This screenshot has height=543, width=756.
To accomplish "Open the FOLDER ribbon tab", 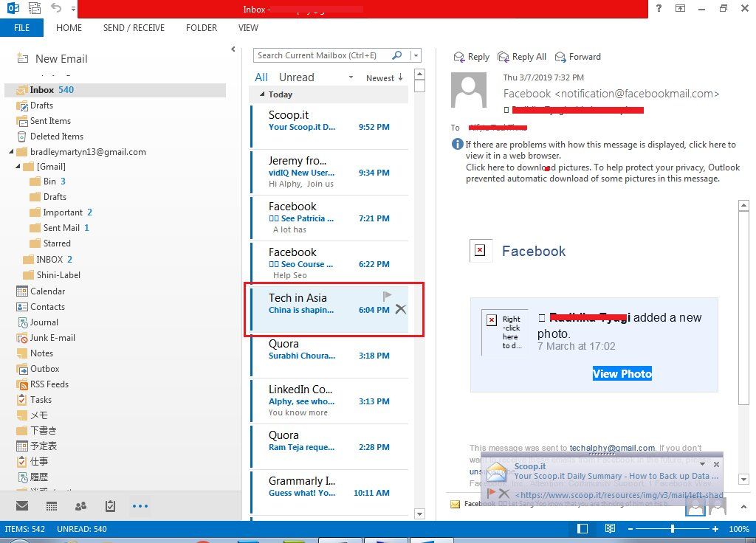I will [x=202, y=28].
